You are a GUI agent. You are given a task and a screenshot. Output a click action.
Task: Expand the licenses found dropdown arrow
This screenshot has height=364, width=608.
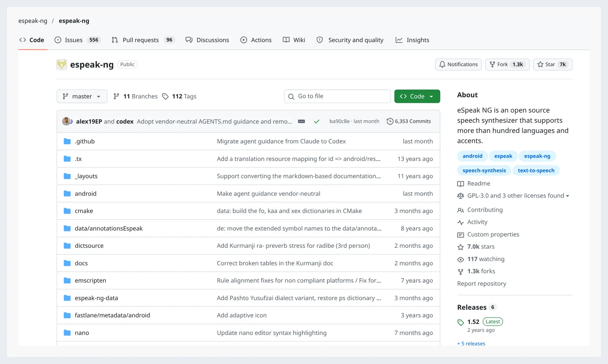click(x=567, y=196)
